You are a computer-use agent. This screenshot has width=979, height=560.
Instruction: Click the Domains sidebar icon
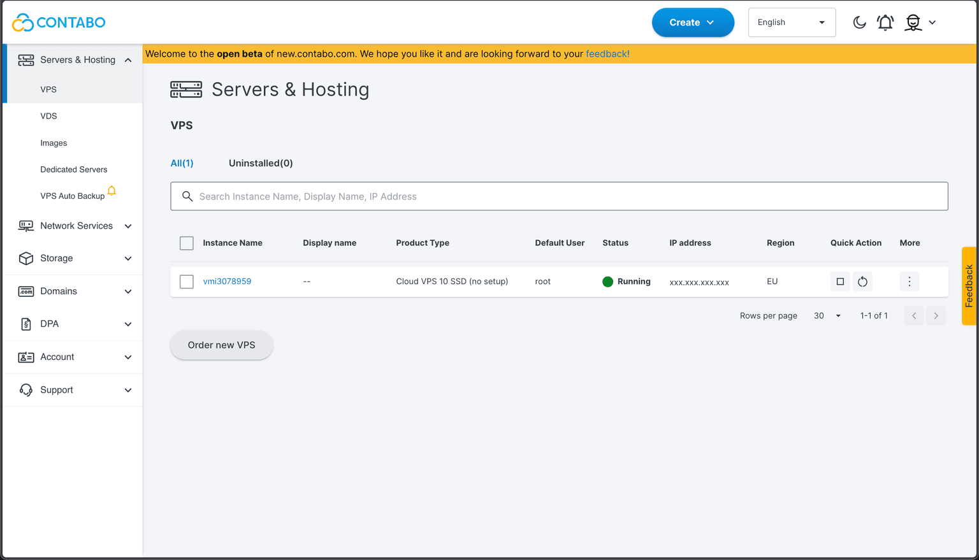pos(26,291)
